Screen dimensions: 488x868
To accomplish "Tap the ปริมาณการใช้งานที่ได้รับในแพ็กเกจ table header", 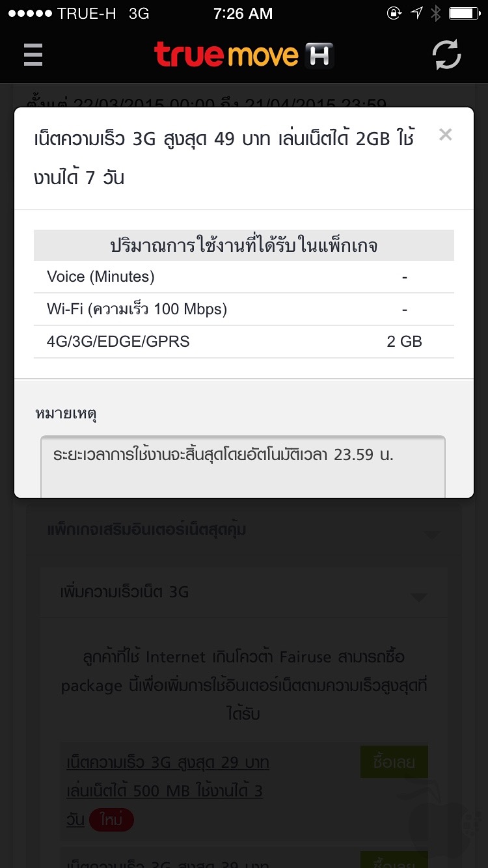I will click(x=243, y=245).
